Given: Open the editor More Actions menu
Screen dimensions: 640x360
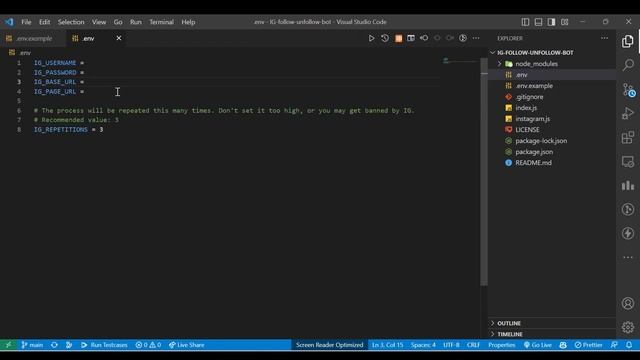Looking at the screenshot, I should 476,38.
